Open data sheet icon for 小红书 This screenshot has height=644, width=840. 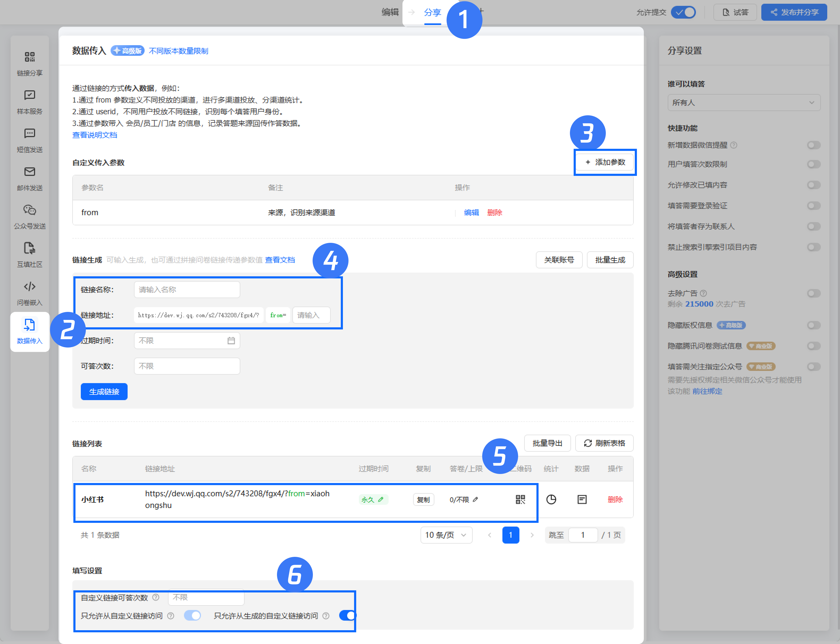582,499
